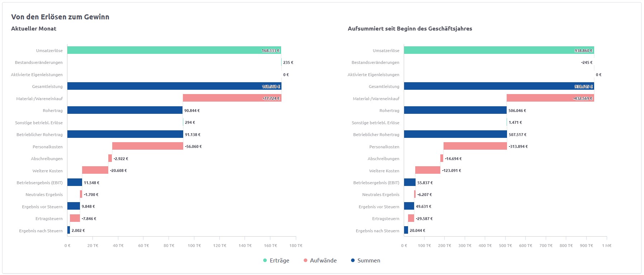Click the Gesamtleistung bar showing 168.568 €
Viewport: 644px width, 275px height.
point(174,86)
